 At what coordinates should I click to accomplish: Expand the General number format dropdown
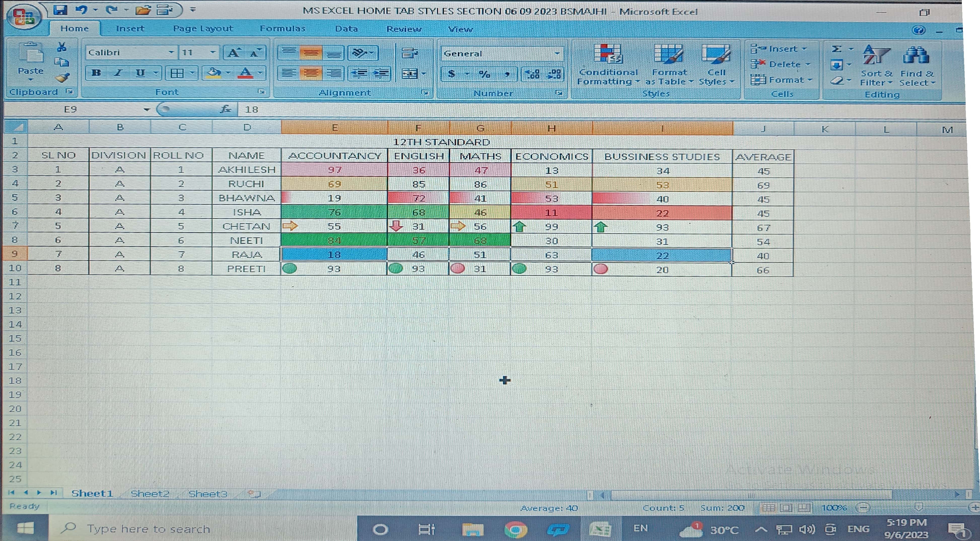(557, 54)
